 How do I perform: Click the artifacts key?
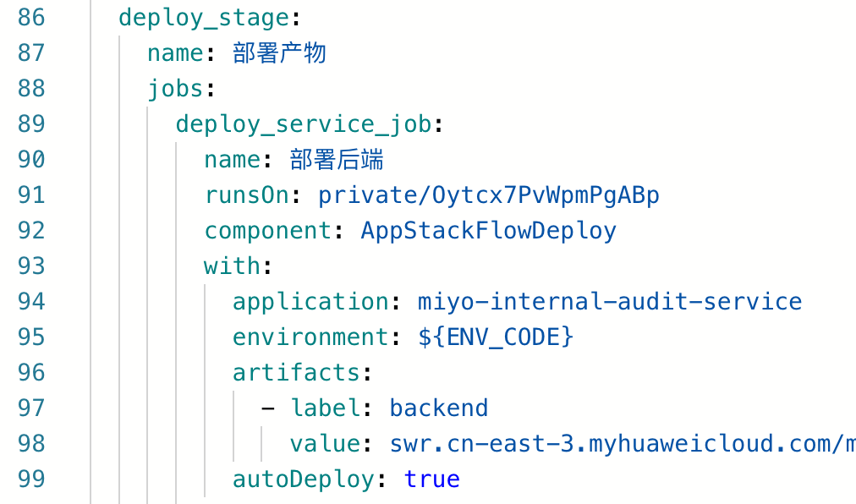296,373
